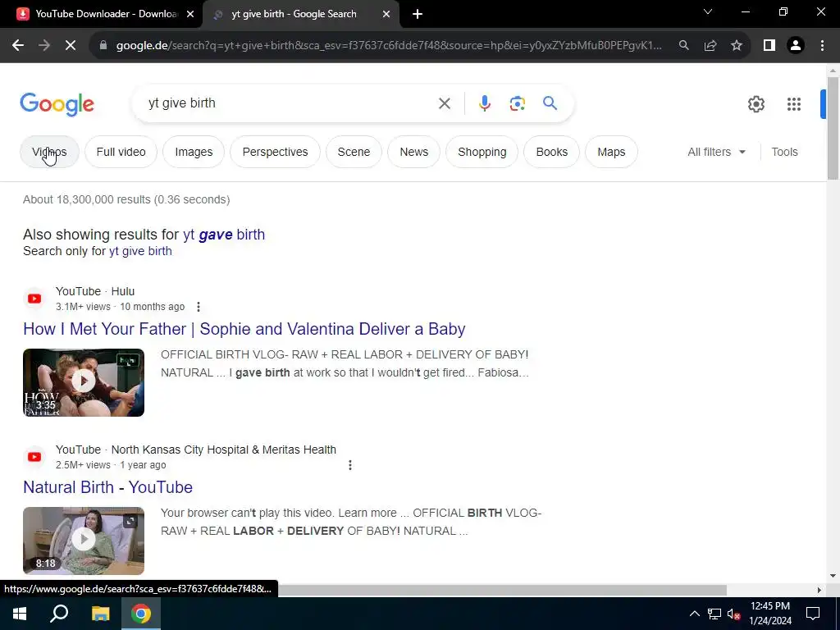Open the notification center icon
This screenshot has height=630, width=840.
813,614
